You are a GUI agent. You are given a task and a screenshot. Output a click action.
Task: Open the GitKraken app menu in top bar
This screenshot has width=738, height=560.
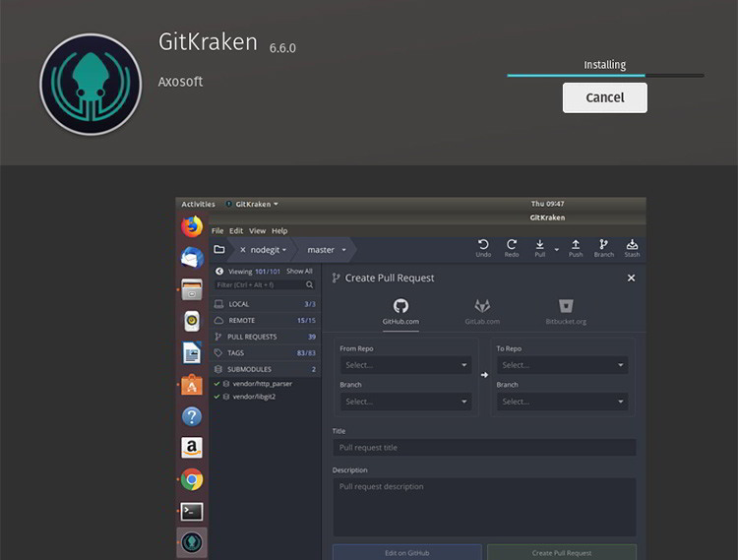(252, 205)
